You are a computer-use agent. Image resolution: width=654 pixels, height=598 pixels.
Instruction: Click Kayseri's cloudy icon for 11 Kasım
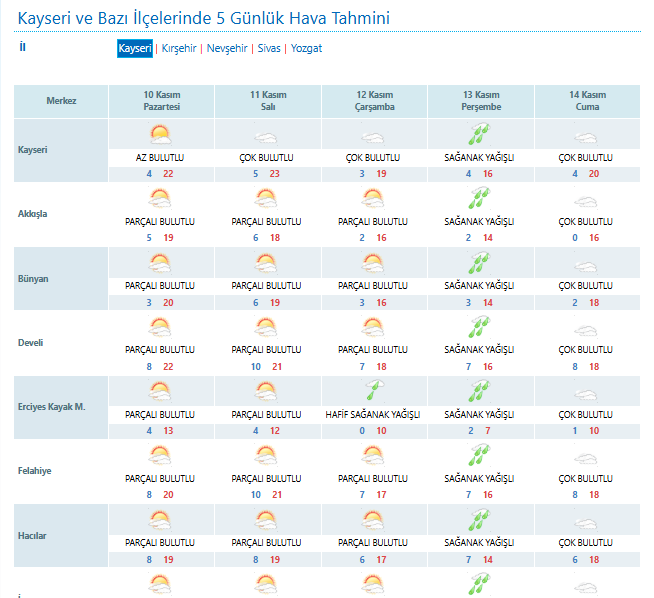click(266, 137)
